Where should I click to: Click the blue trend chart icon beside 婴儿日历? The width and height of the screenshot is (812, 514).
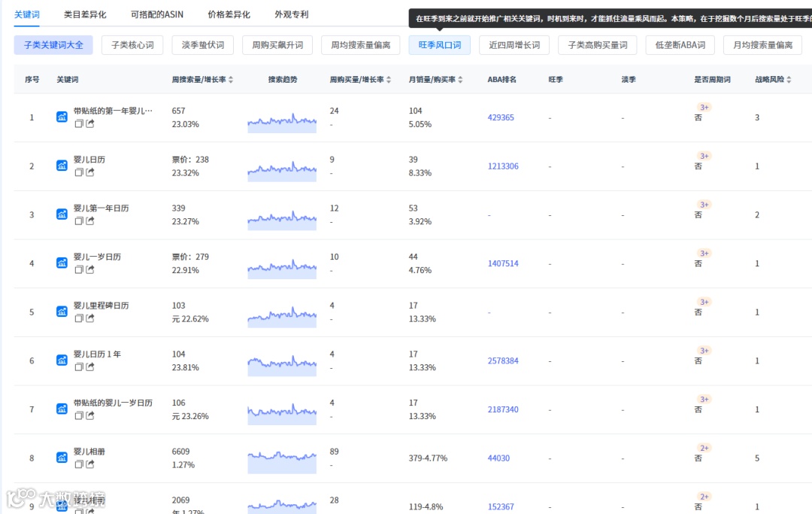click(x=61, y=165)
